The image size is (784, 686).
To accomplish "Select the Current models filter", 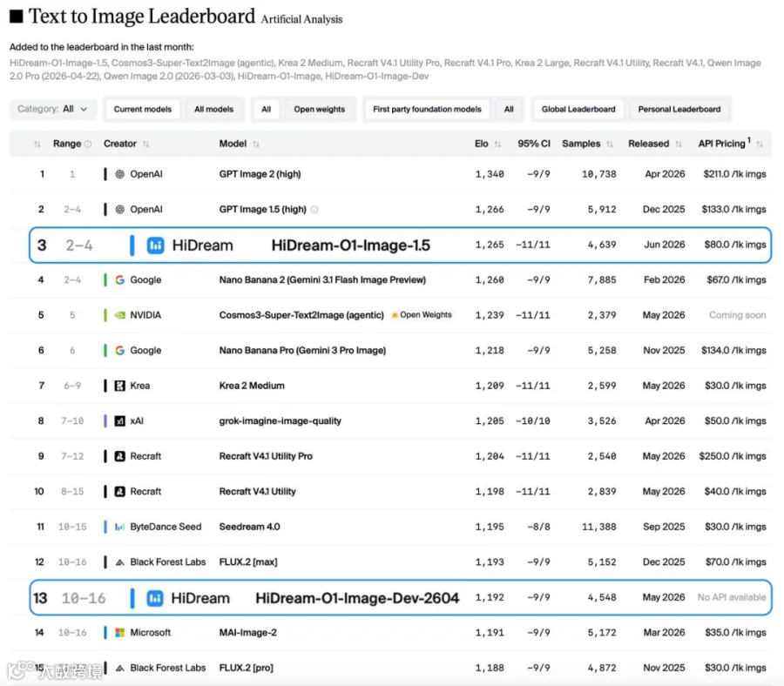I will [x=143, y=109].
